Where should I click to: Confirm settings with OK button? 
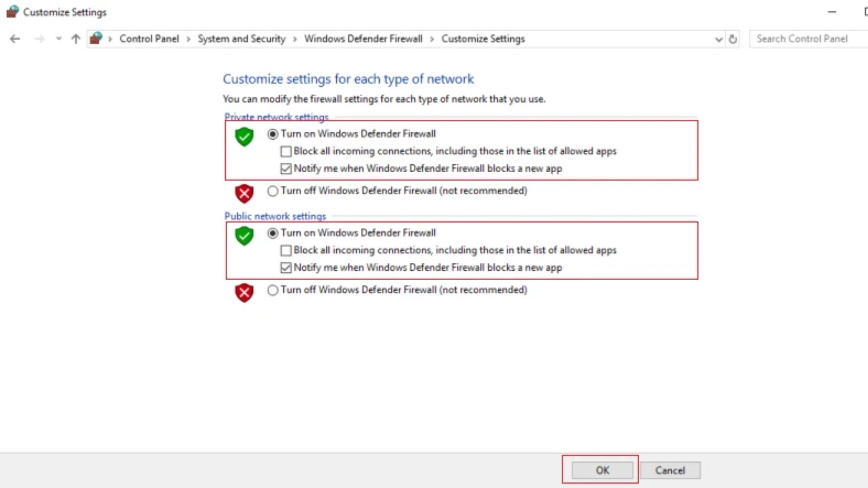click(602, 470)
